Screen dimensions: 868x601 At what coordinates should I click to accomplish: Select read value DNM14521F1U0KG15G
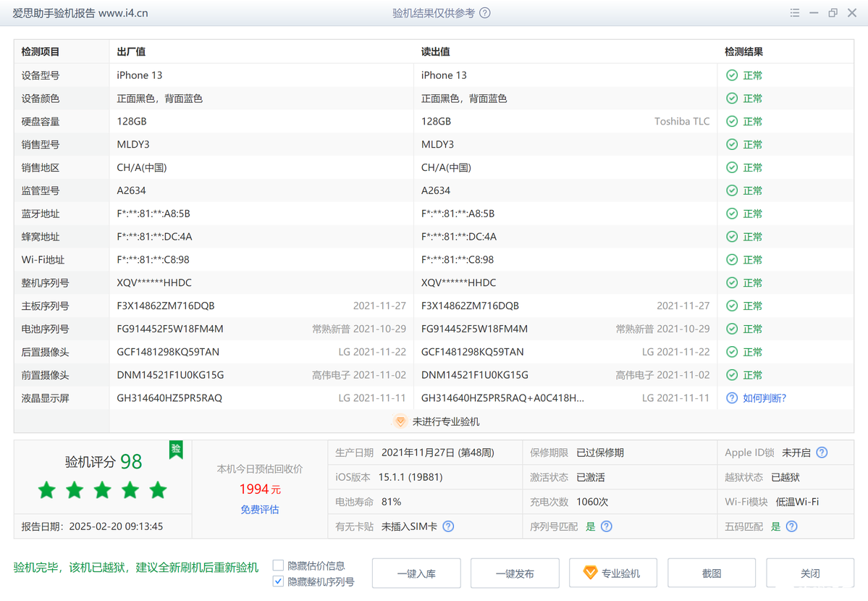pyautogui.click(x=475, y=375)
